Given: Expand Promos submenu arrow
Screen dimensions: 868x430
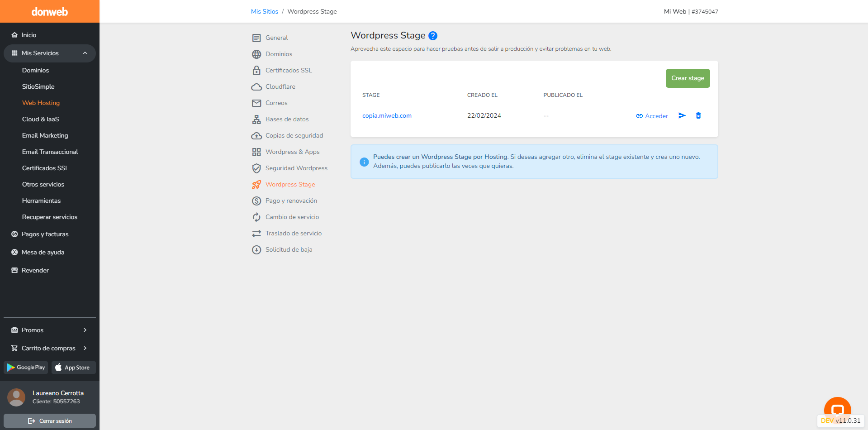Looking at the screenshot, I should 85,330.
